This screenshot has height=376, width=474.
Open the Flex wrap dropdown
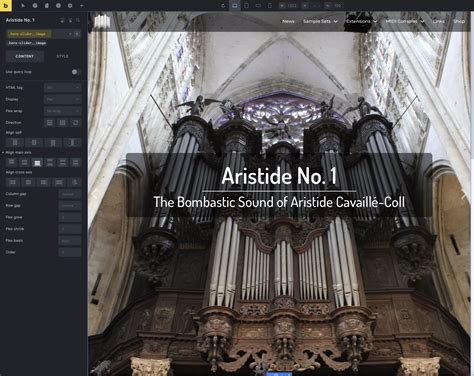tap(63, 111)
